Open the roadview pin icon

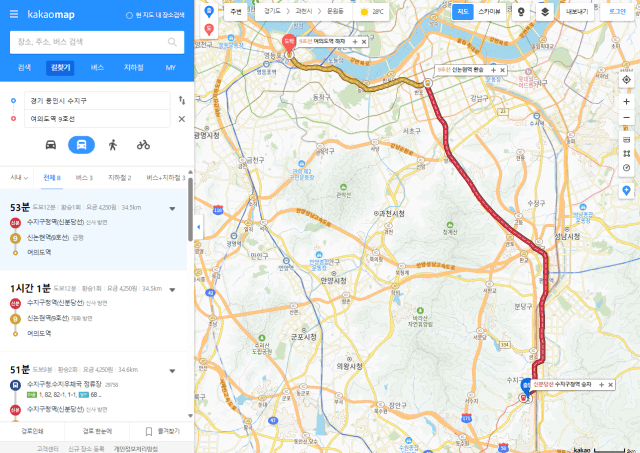[521, 12]
